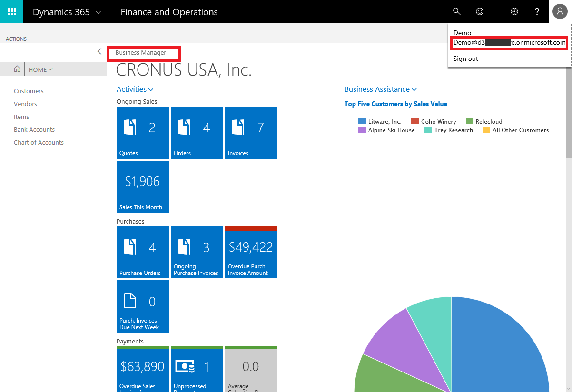
Task: Open the 0.0 Average Collection tile
Action: coord(251,369)
